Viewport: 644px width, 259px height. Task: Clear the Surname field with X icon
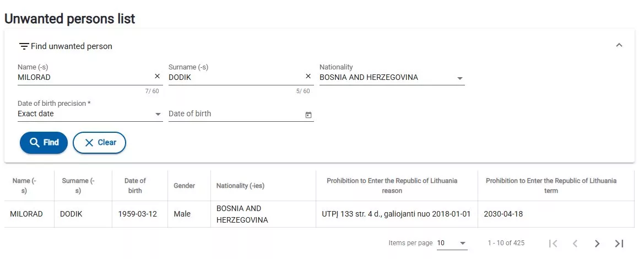[308, 77]
